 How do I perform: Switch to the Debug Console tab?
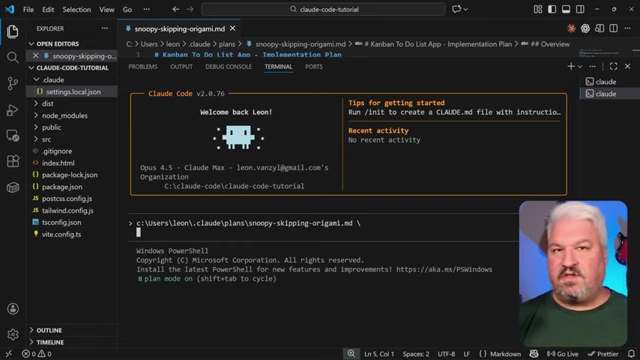(229, 67)
